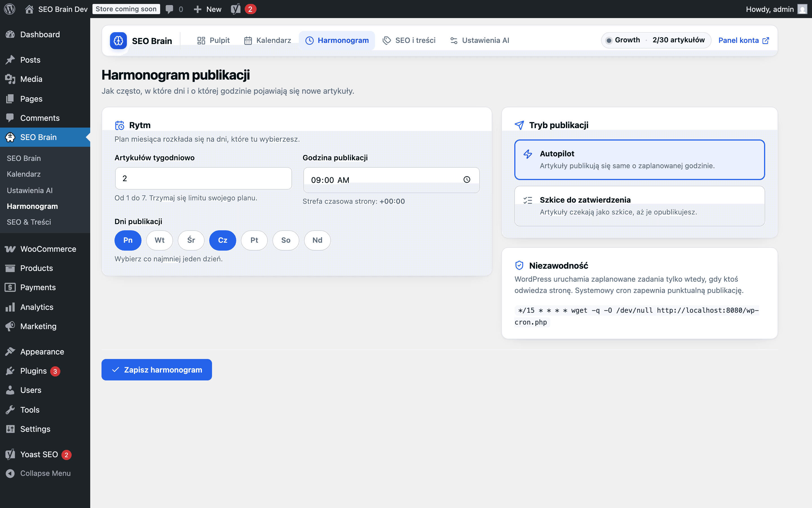Click the Pages icon in sidebar

point(10,98)
